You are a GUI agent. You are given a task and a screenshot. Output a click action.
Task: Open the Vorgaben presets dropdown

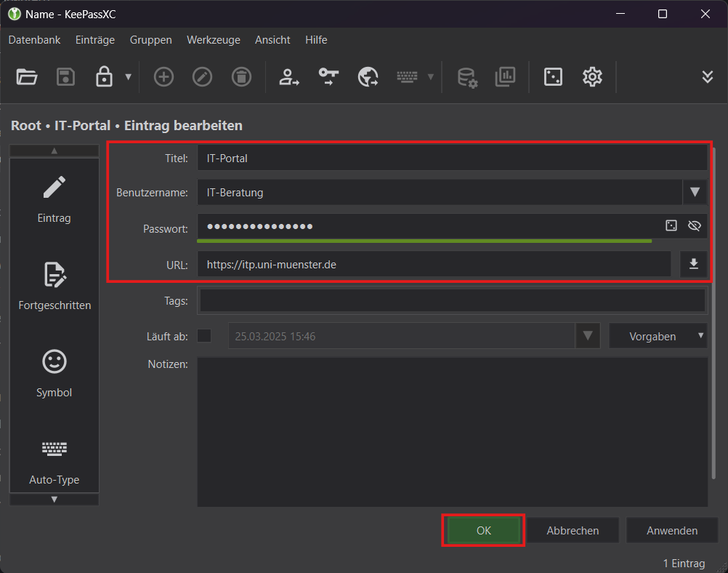658,336
